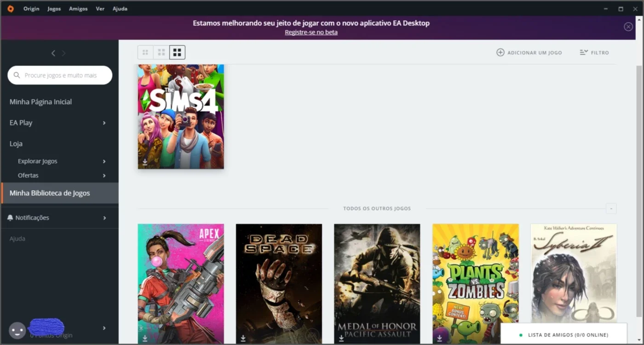Click Adicionar um Jogo
Viewport: 644px width, 345px height.
click(529, 53)
